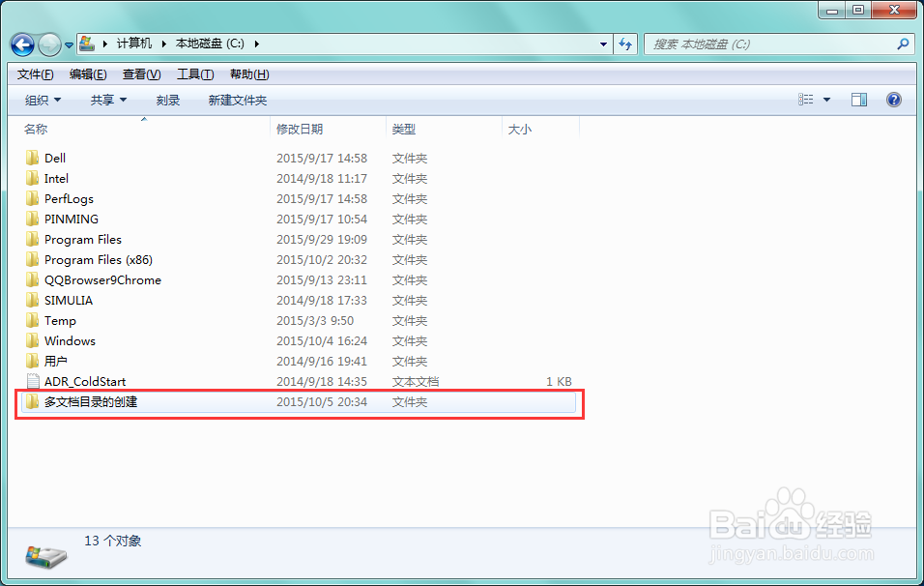Open the address bar history dropdown
Image resolution: width=924 pixels, height=586 pixels.
[603, 44]
